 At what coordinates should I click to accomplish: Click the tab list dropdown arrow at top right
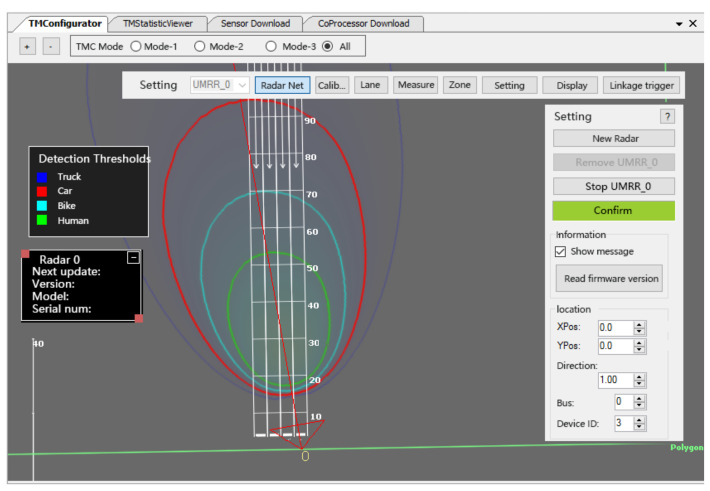click(679, 23)
